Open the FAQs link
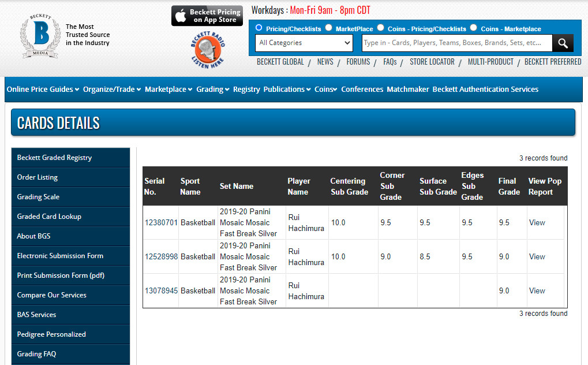Viewport: 588px width, 365px height. [x=390, y=62]
